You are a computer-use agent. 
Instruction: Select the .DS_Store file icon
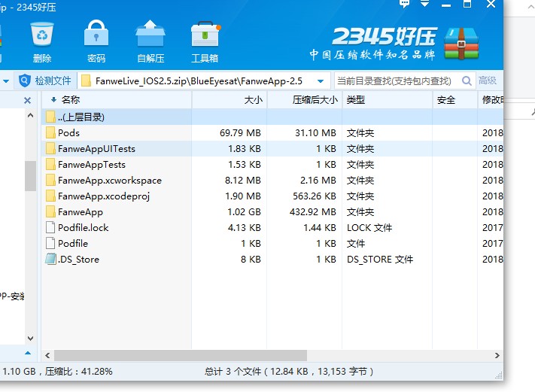[x=50, y=259]
